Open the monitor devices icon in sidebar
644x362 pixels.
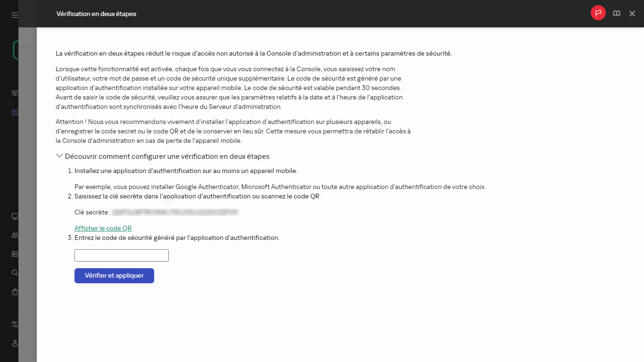point(15,216)
